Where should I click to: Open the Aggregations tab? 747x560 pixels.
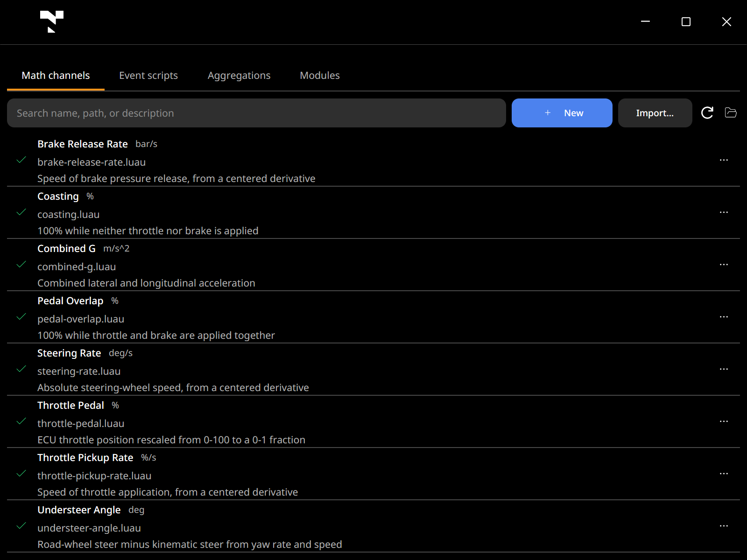pyautogui.click(x=239, y=76)
